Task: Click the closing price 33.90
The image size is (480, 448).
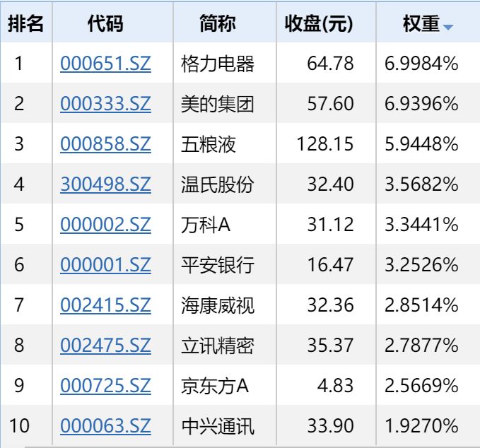Action: [x=331, y=425]
